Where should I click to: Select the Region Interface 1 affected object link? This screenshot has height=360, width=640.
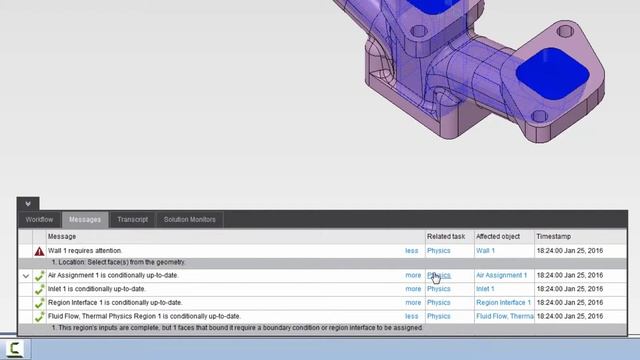503,302
